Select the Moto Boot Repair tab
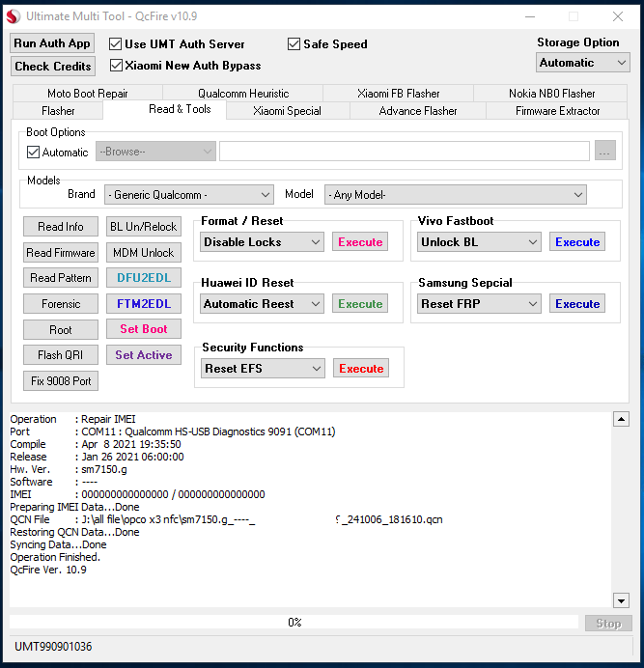This screenshot has height=668, width=644. 87,94
